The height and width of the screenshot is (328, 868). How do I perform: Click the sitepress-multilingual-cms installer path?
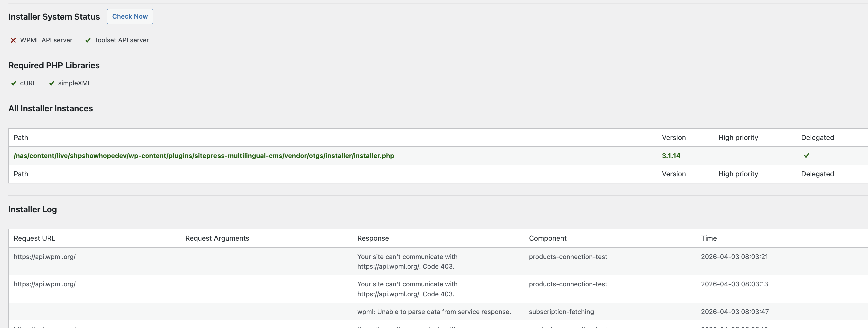(x=203, y=156)
